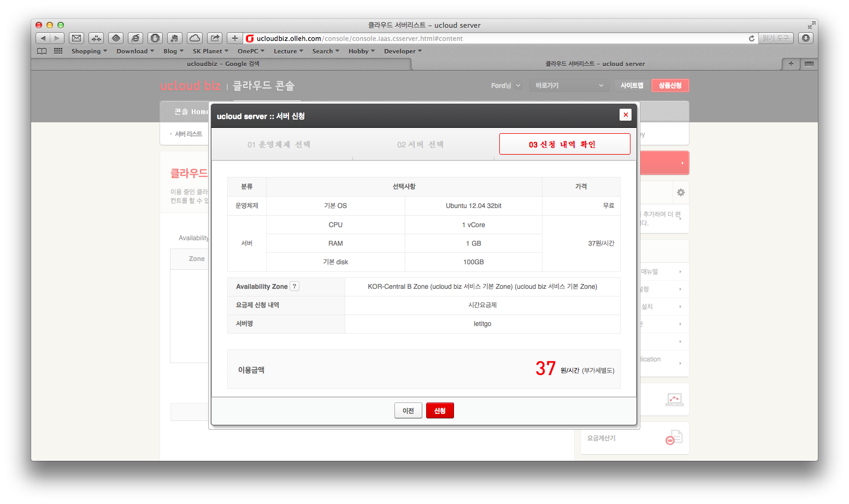Open the 요금계산기 link
This screenshot has height=504, width=849.
601,438
